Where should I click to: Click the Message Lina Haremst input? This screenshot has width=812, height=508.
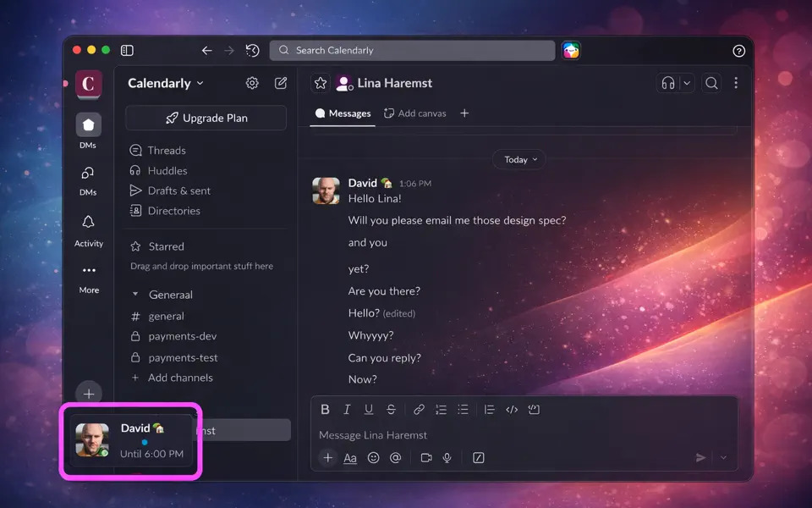(524, 435)
